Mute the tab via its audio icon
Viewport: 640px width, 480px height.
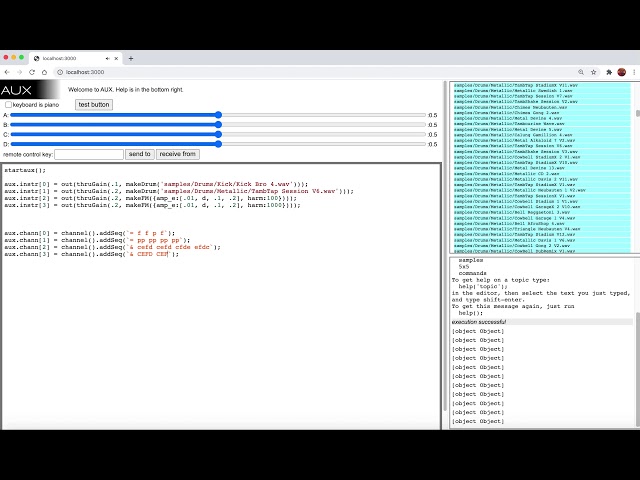[108, 58]
